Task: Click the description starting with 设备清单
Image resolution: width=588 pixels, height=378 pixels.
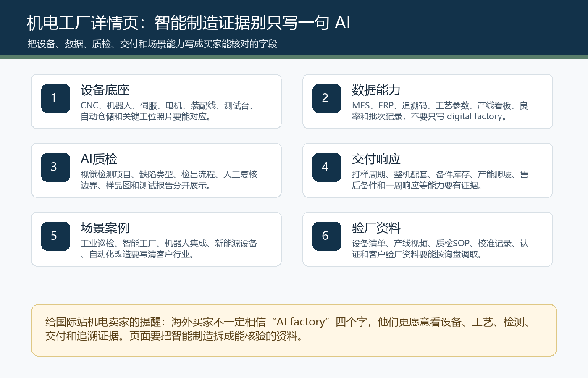Action: click(440, 249)
